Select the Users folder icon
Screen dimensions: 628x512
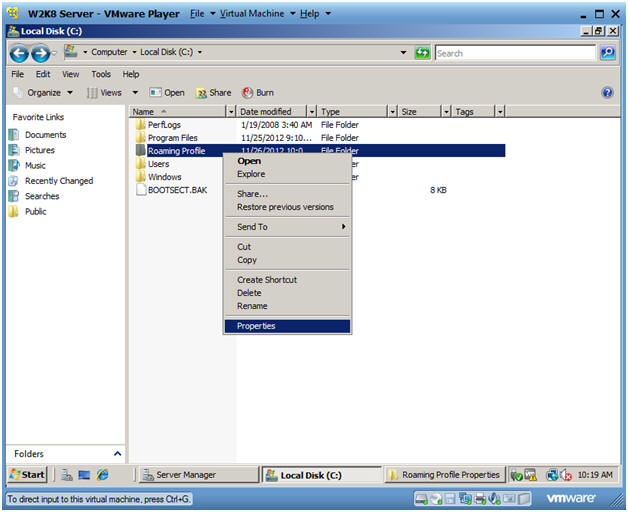click(x=140, y=163)
